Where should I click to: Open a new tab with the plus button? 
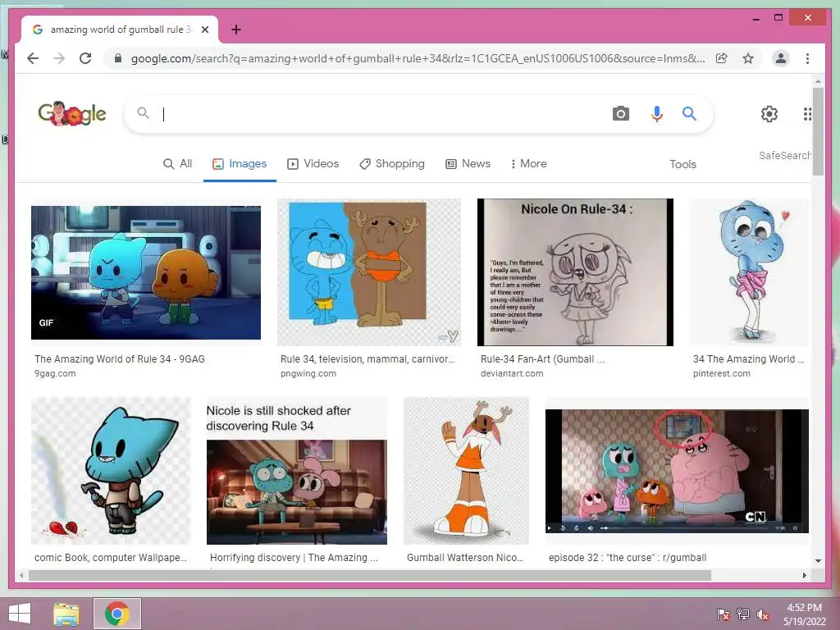(235, 30)
